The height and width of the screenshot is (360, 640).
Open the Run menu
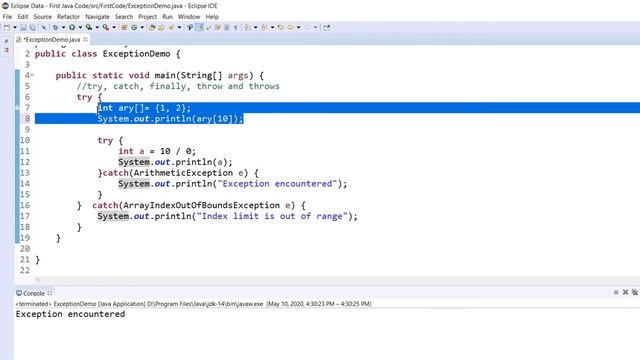tap(167, 17)
